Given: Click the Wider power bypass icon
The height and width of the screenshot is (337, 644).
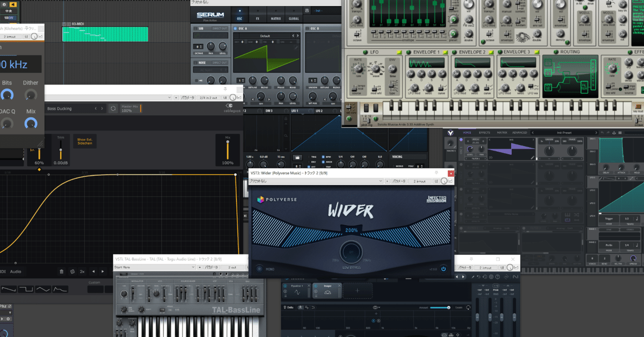Looking at the screenshot, I should click(x=443, y=269).
